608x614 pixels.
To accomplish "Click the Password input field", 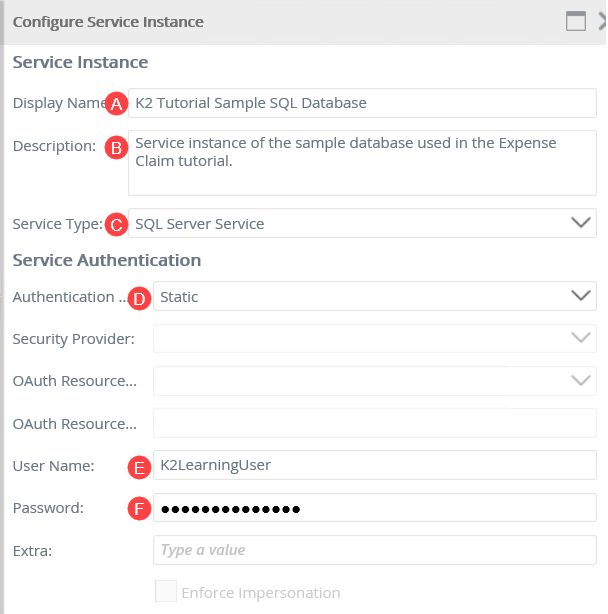I will pos(375,508).
